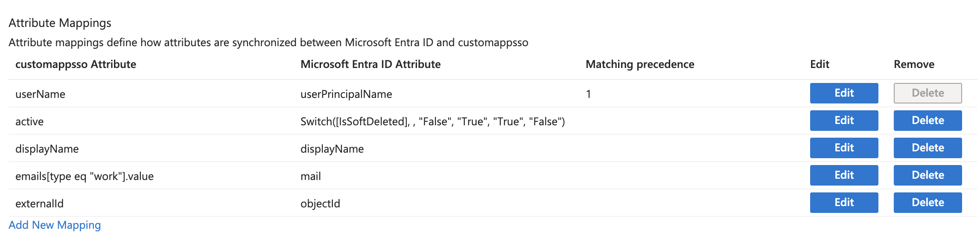Edit the userName attribute mapping
Image resolution: width=980 pixels, height=242 pixels.
[x=844, y=93]
